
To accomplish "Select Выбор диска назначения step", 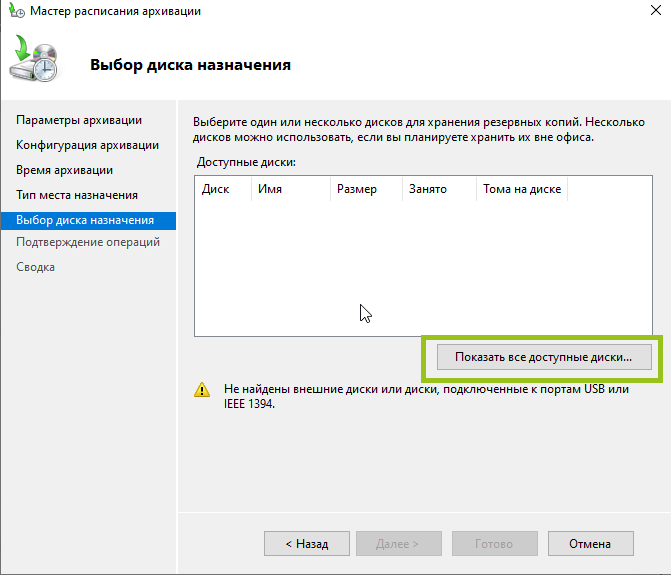I will [89, 220].
